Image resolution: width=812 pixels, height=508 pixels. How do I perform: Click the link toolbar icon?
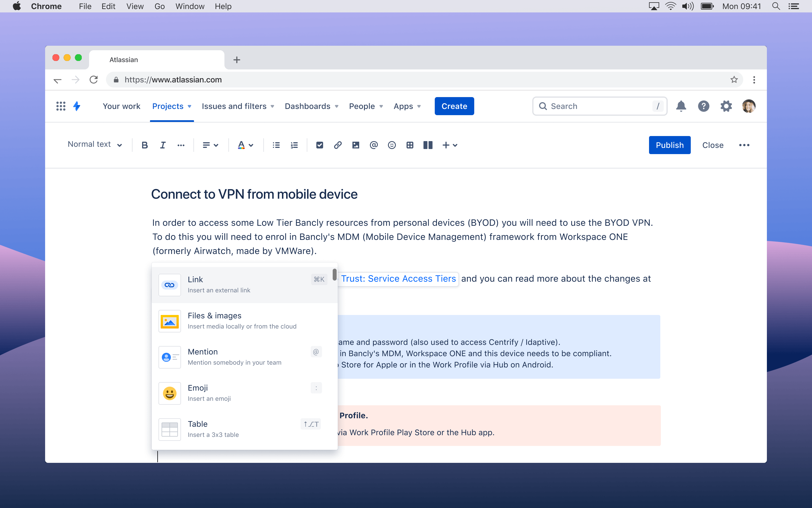[337, 145]
